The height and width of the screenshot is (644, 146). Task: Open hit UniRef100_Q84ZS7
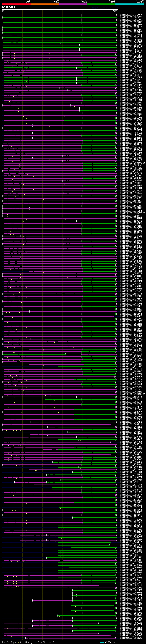(131, 178)
